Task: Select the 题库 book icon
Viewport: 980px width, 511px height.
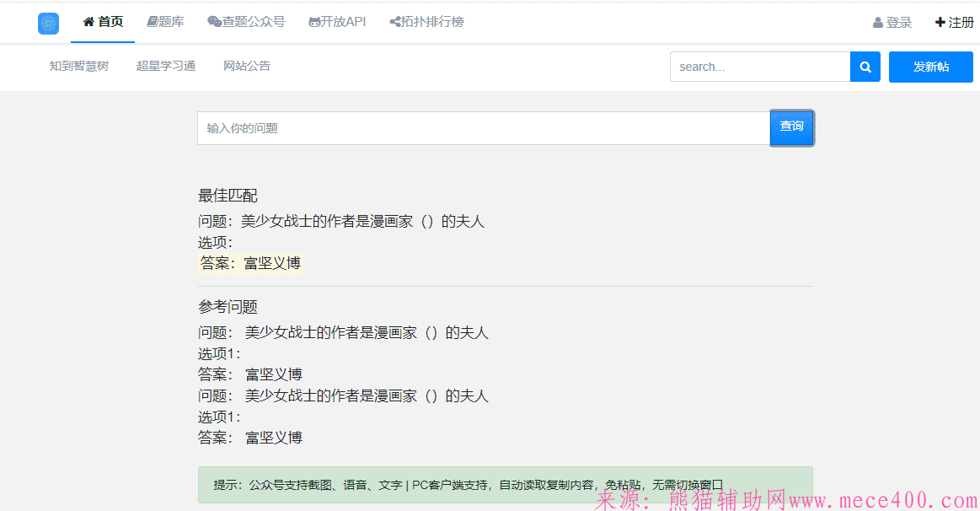Action: click(152, 22)
